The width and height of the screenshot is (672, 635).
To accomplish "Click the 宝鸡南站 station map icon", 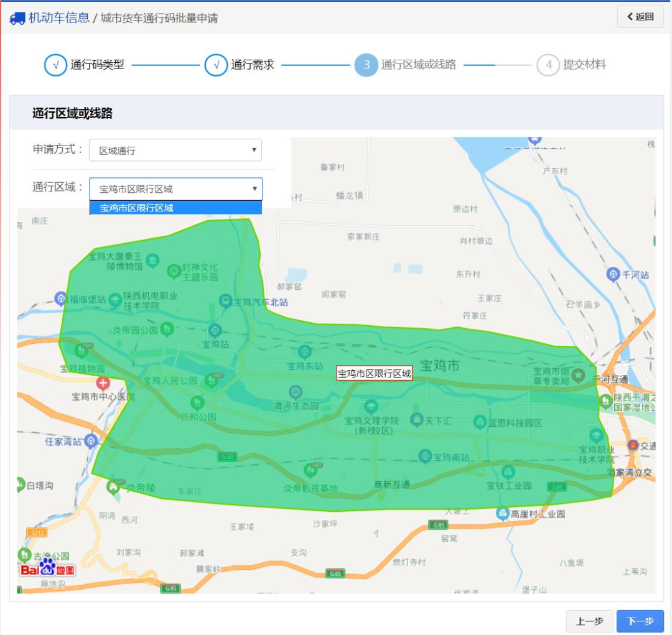I will 425,457.
